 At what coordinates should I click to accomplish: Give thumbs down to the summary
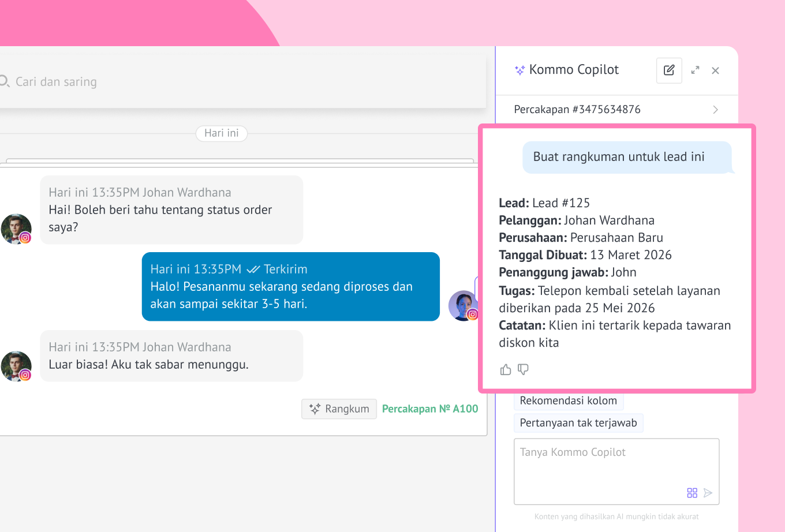pyautogui.click(x=524, y=369)
